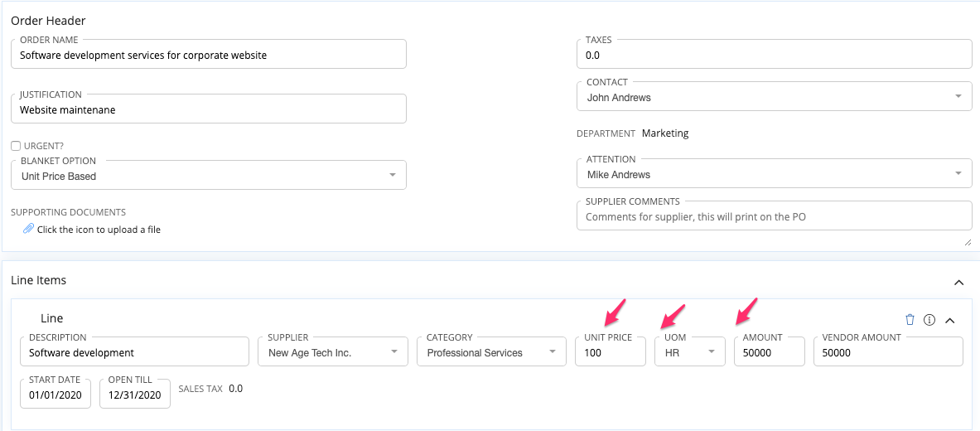Click the paperclip icon to upload a file

click(x=28, y=229)
